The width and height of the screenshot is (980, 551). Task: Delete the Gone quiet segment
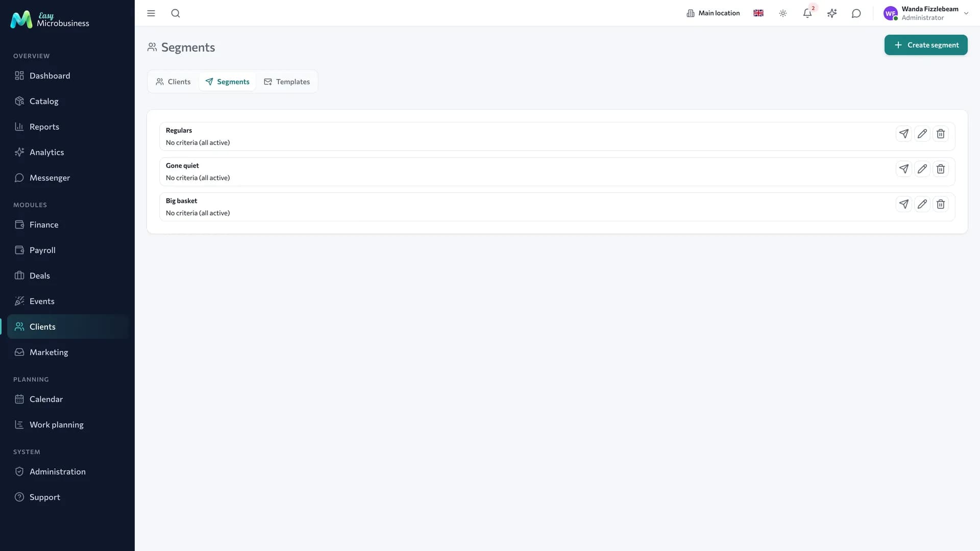pyautogui.click(x=940, y=169)
